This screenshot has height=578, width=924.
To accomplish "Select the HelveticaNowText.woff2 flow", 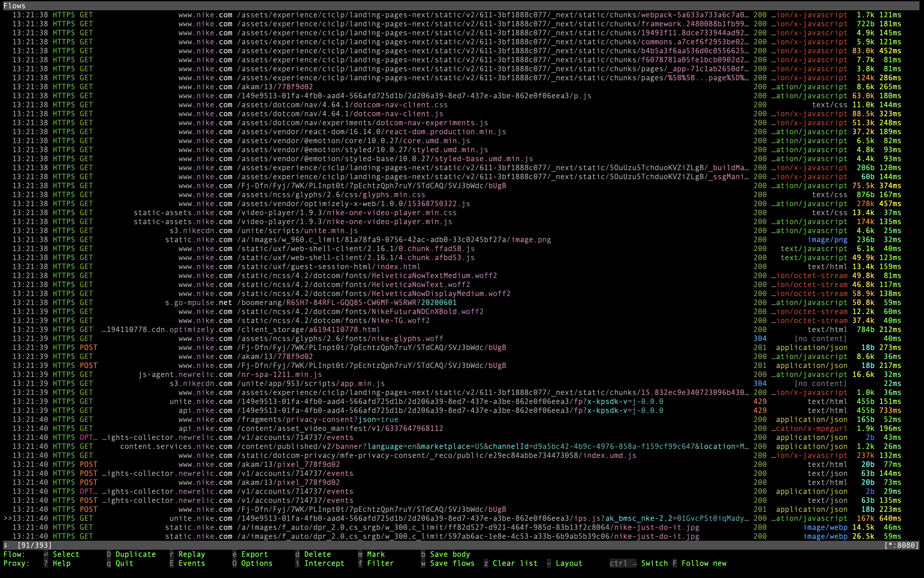I will coord(462,285).
